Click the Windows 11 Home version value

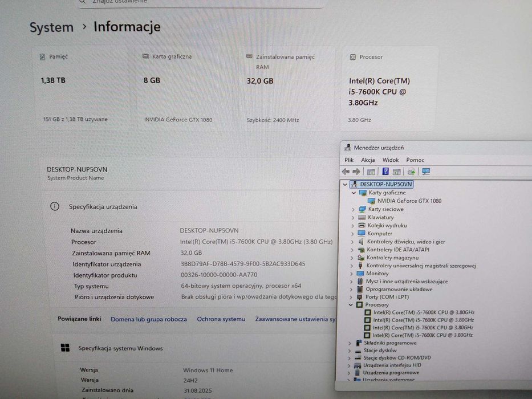tap(208, 370)
